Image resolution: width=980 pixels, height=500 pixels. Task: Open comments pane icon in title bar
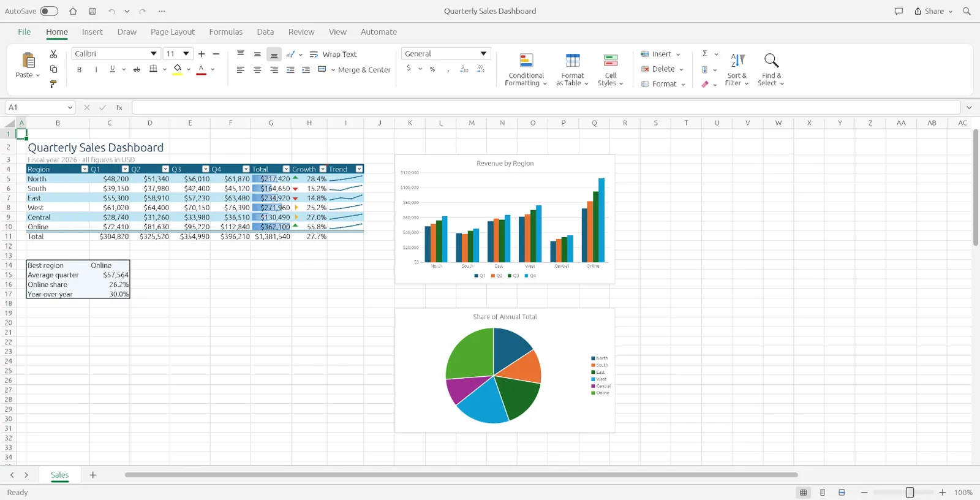pyautogui.click(x=899, y=11)
